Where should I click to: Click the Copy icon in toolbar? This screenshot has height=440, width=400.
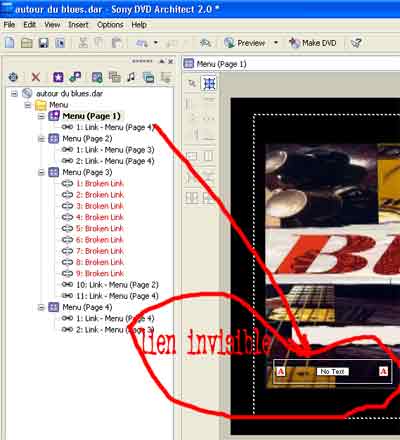(x=99, y=43)
